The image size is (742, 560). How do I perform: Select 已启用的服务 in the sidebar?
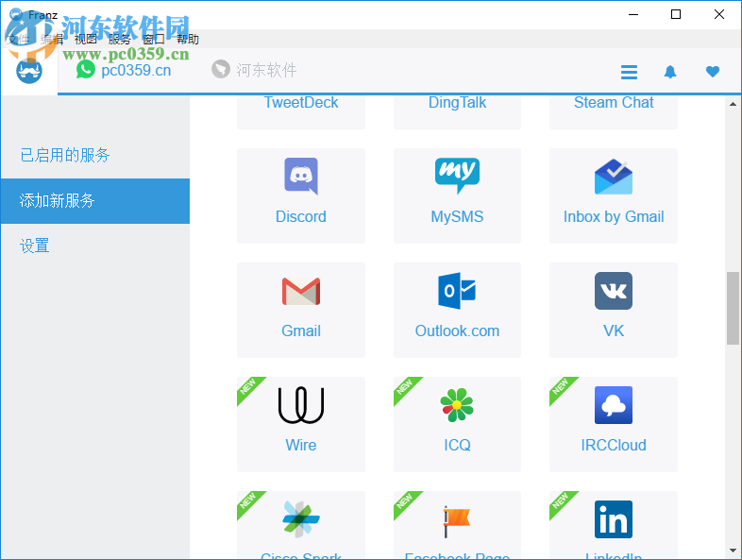pos(95,155)
